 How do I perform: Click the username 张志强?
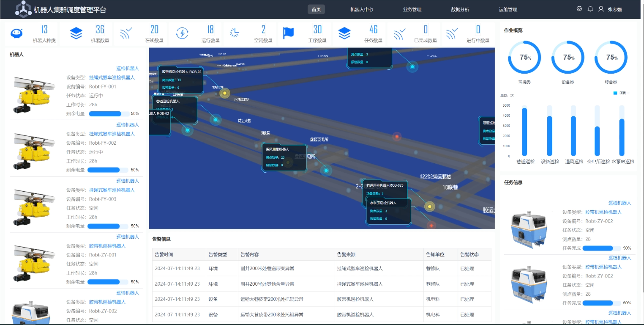click(x=615, y=9)
